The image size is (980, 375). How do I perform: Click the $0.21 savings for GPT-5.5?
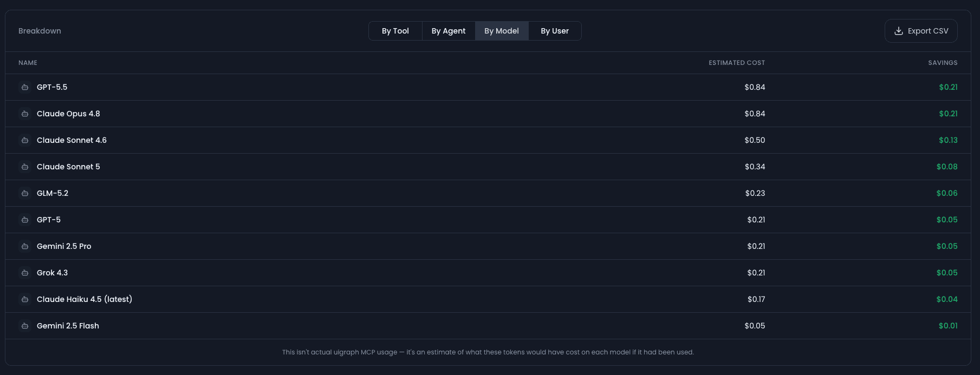(948, 87)
